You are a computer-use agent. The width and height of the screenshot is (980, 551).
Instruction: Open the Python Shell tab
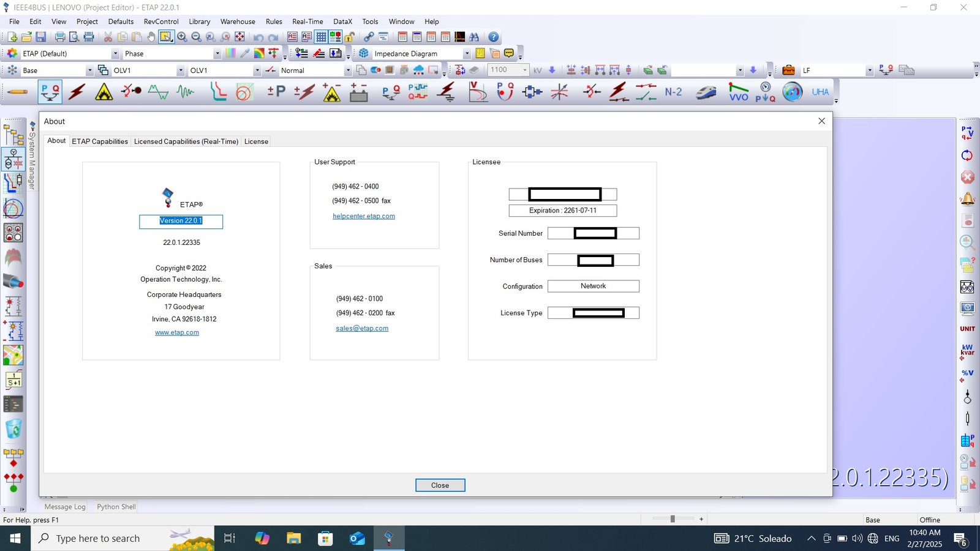[x=116, y=507]
